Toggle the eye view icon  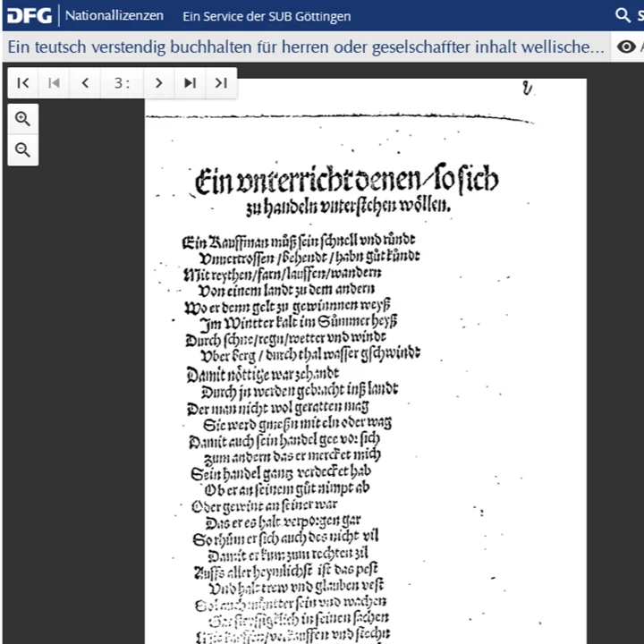(x=626, y=47)
